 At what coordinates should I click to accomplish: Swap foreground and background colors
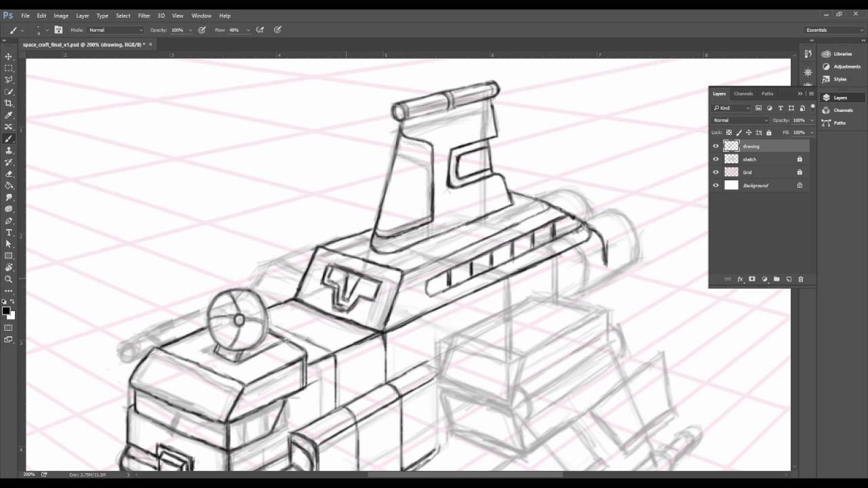pos(13,302)
